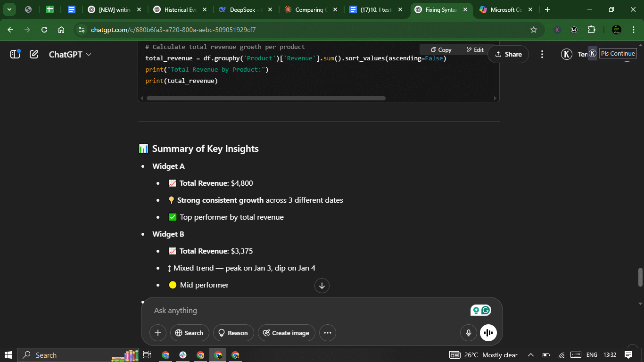
Task: Go back in browser
Action: tap(10, 30)
